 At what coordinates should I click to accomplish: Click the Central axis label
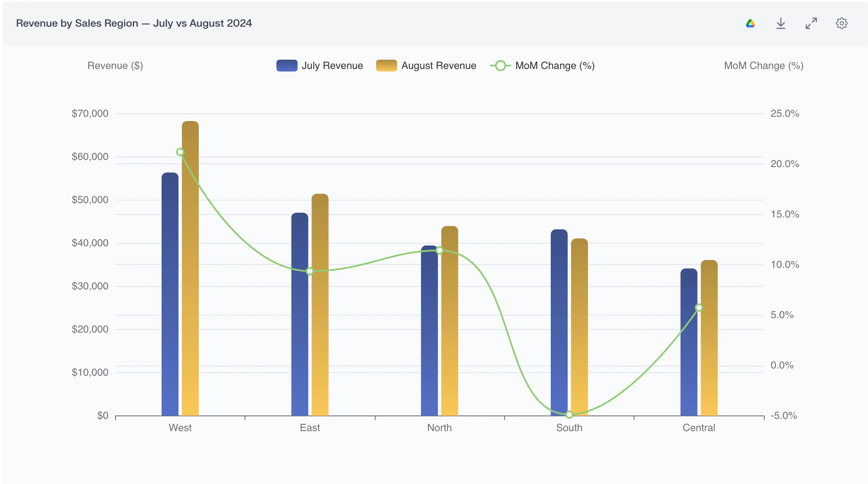click(x=699, y=428)
